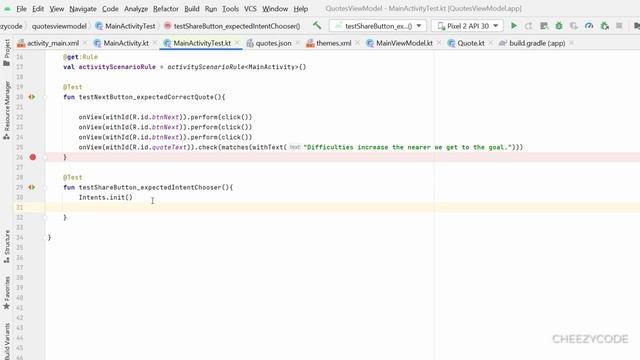Open the Profiler gauge icon
Screen dimensions: 640x360
589,26
